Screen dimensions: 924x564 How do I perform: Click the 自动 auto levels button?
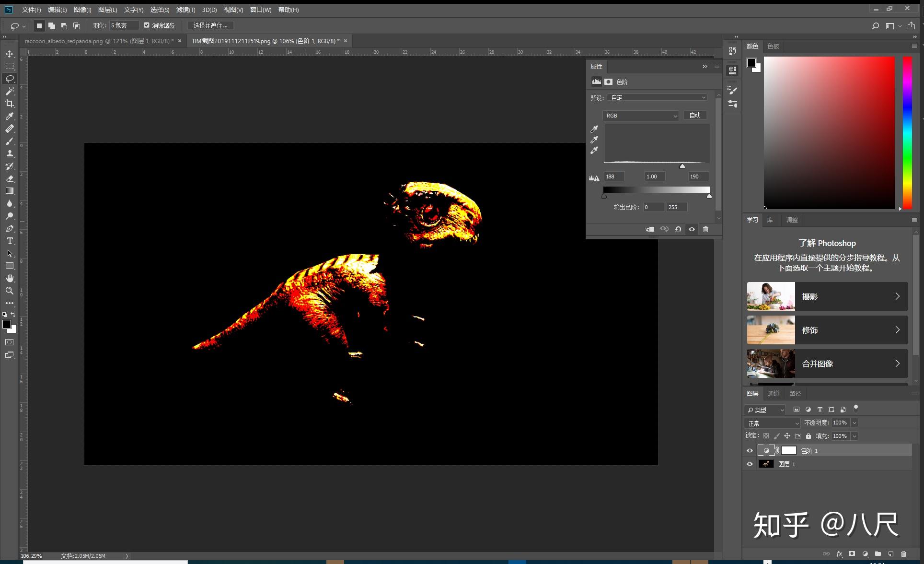pos(695,116)
